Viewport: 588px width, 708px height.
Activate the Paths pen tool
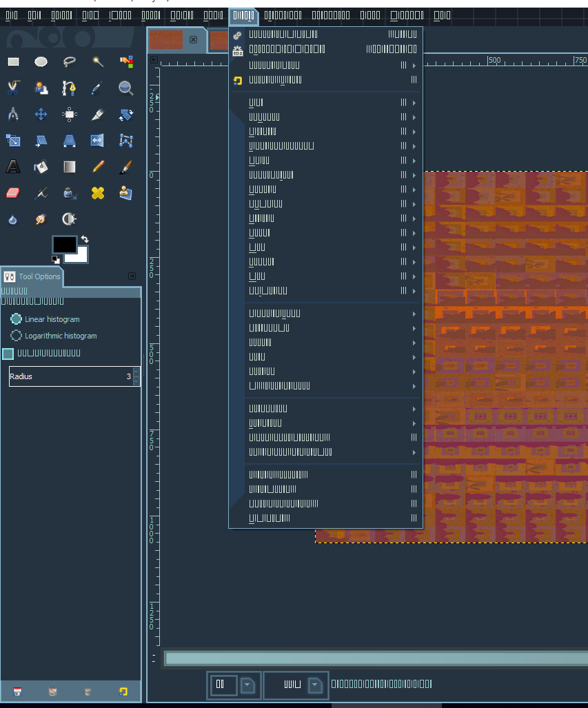pos(69,88)
